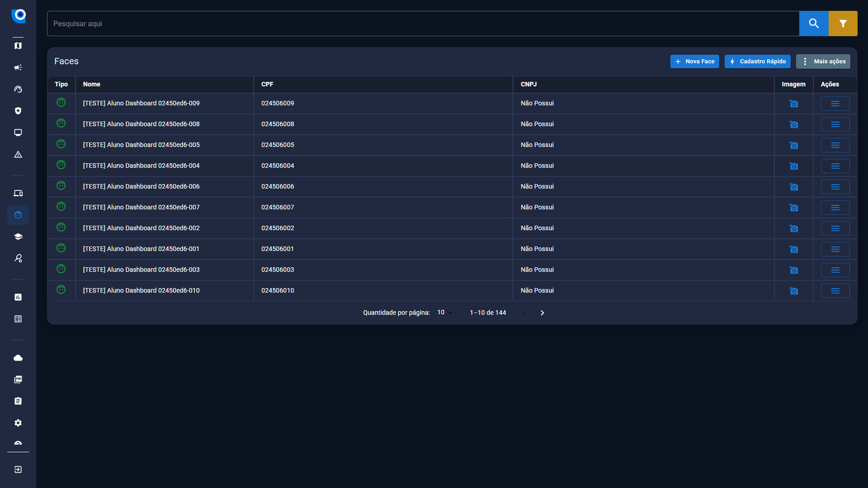Image resolution: width=868 pixels, height=488 pixels.
Task: Open the cloud sidebar icon
Action: coord(18,358)
